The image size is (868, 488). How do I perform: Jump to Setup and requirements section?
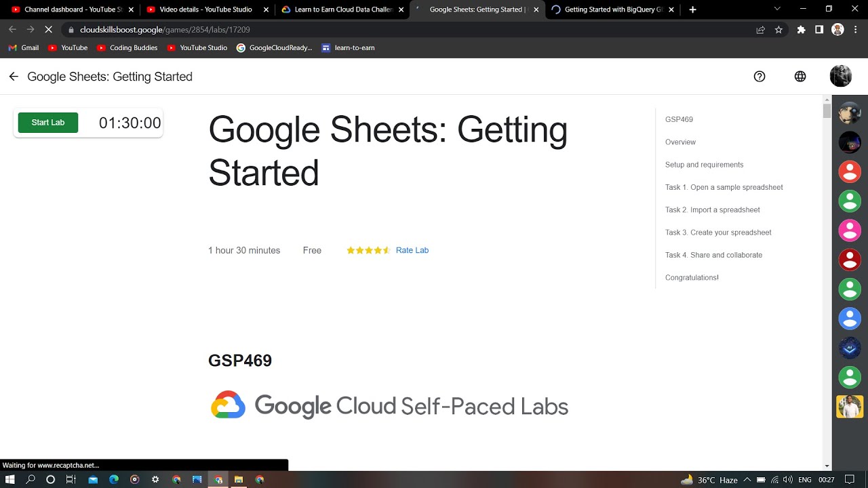pos(704,165)
